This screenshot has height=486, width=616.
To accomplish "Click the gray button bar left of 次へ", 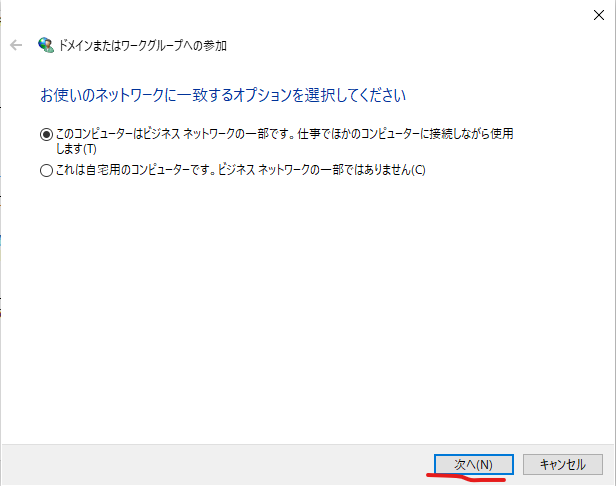I will pos(200,464).
